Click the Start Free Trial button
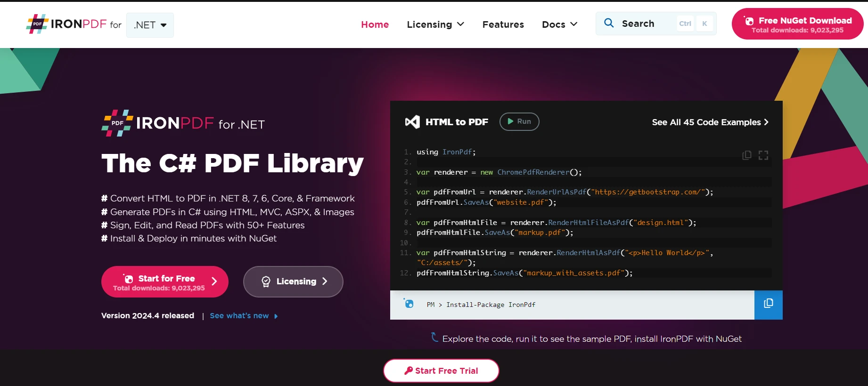The image size is (868, 386). point(441,371)
